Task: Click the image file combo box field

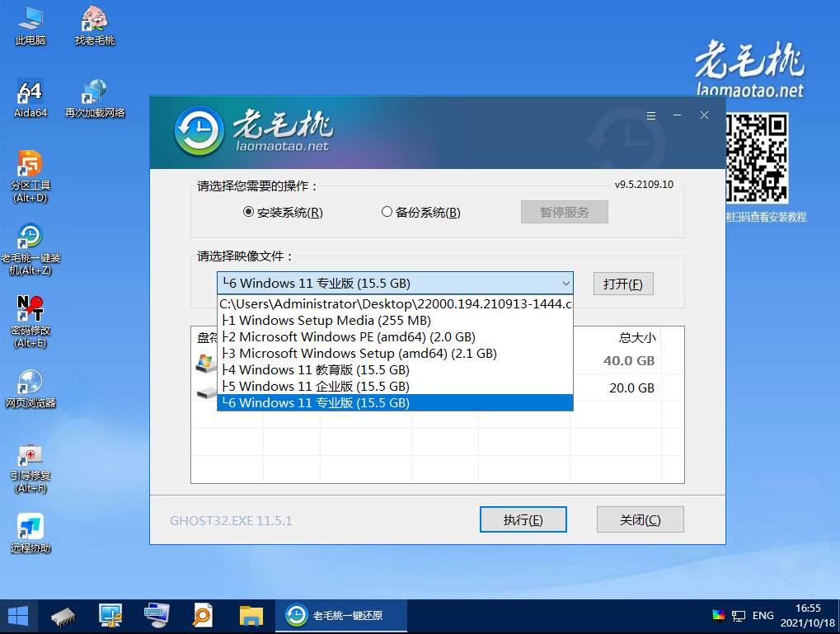Action: tap(395, 283)
